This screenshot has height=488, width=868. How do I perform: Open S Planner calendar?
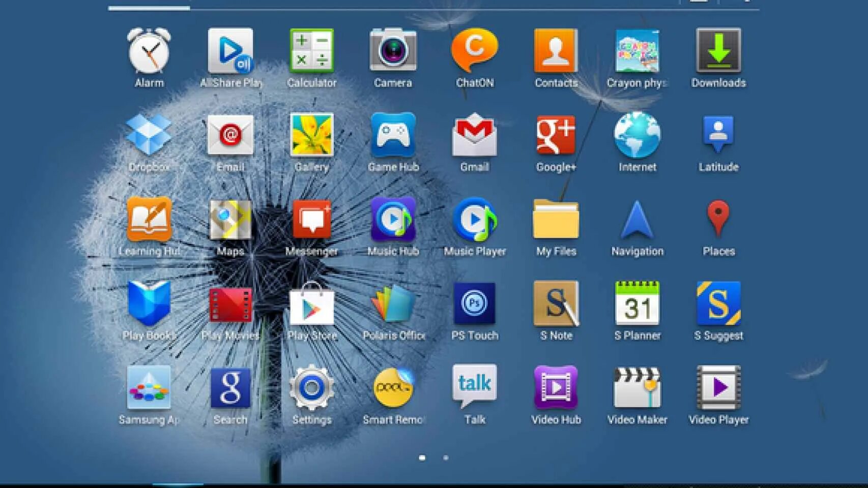pos(638,303)
